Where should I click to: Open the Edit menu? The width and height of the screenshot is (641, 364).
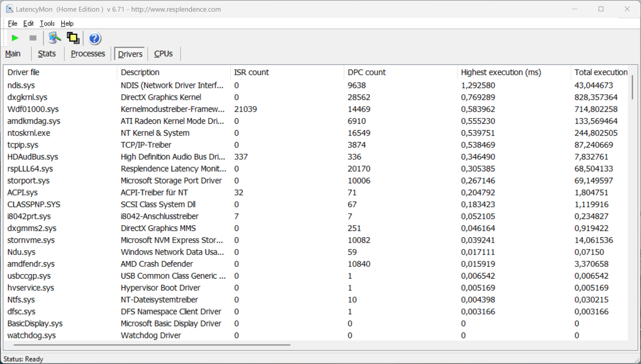coord(28,23)
